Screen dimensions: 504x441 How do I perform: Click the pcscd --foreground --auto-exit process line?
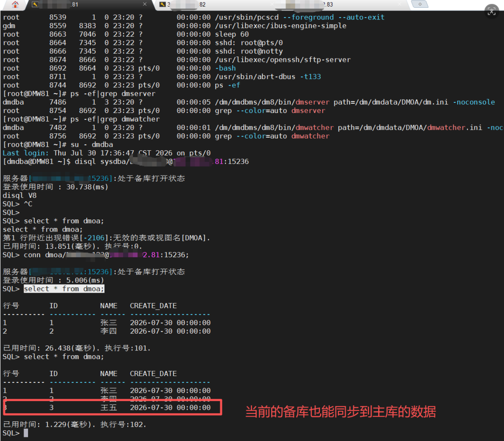194,17
